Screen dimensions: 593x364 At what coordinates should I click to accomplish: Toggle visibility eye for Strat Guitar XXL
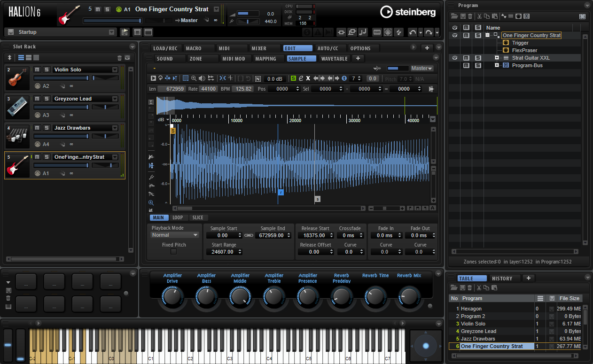click(x=454, y=58)
